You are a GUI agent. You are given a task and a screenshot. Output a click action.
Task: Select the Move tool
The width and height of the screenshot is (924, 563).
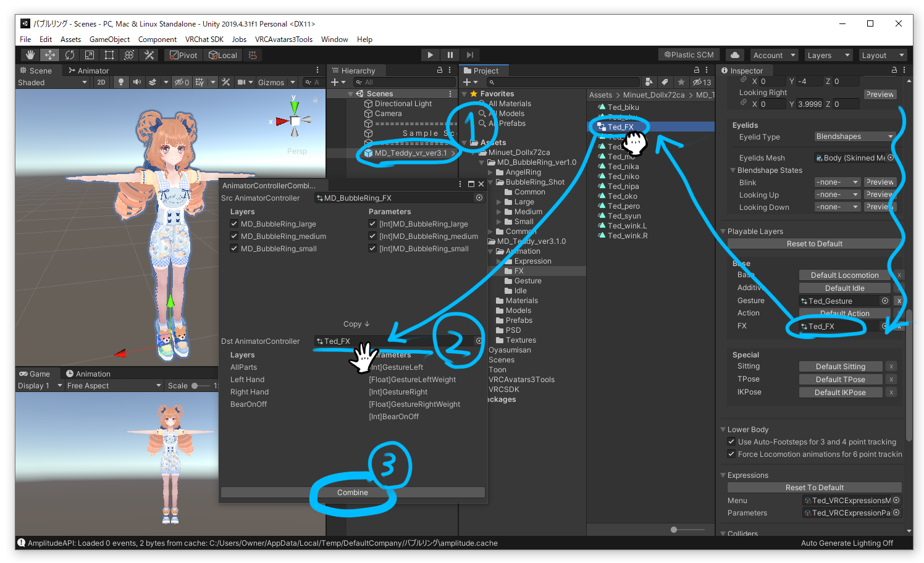[x=49, y=55]
